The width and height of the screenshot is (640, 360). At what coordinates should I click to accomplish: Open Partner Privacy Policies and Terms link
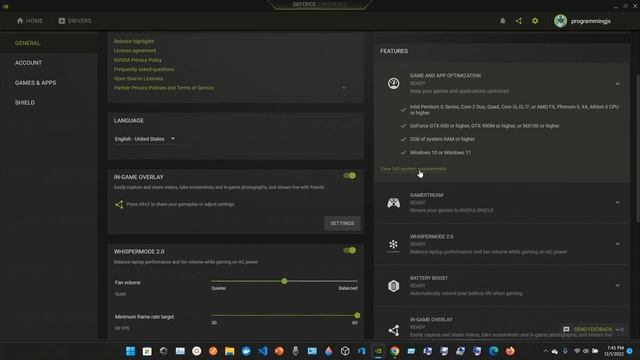[164, 88]
